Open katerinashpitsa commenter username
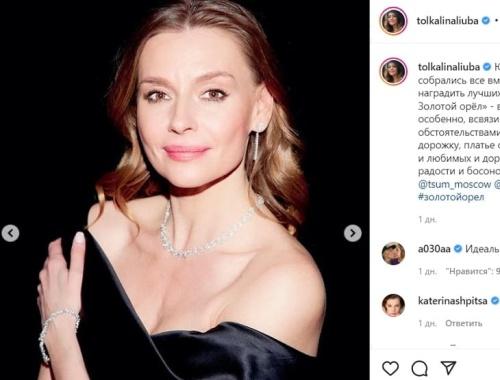The height and width of the screenshot is (380, 500). click(x=453, y=301)
